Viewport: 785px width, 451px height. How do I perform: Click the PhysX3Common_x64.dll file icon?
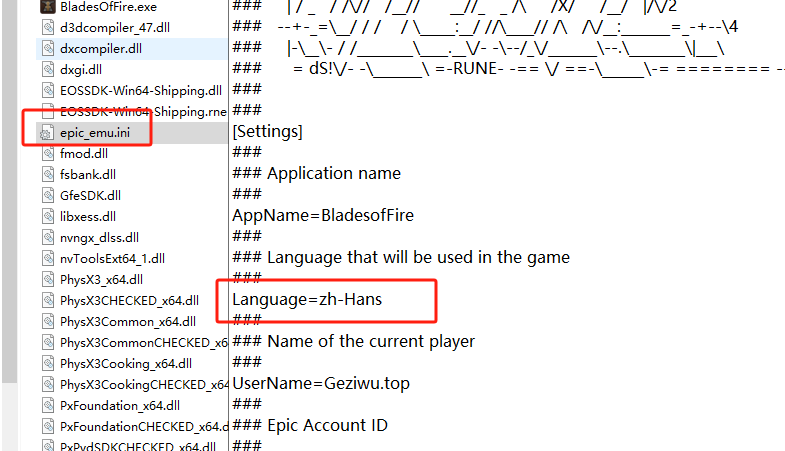(48, 322)
